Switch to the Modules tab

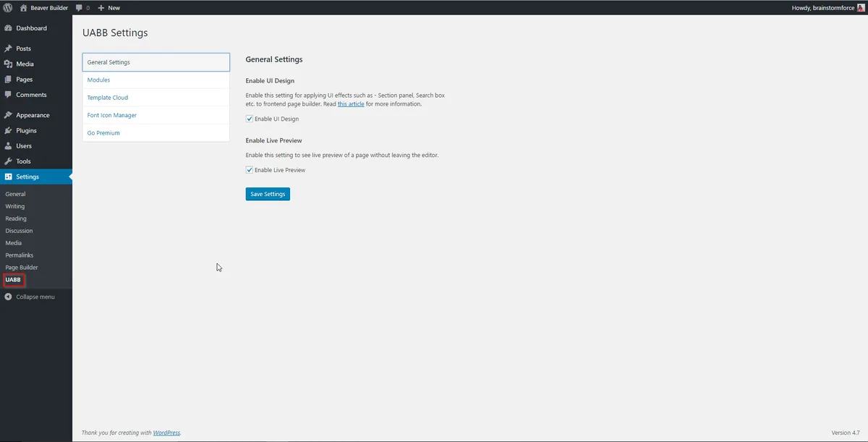tap(156, 80)
